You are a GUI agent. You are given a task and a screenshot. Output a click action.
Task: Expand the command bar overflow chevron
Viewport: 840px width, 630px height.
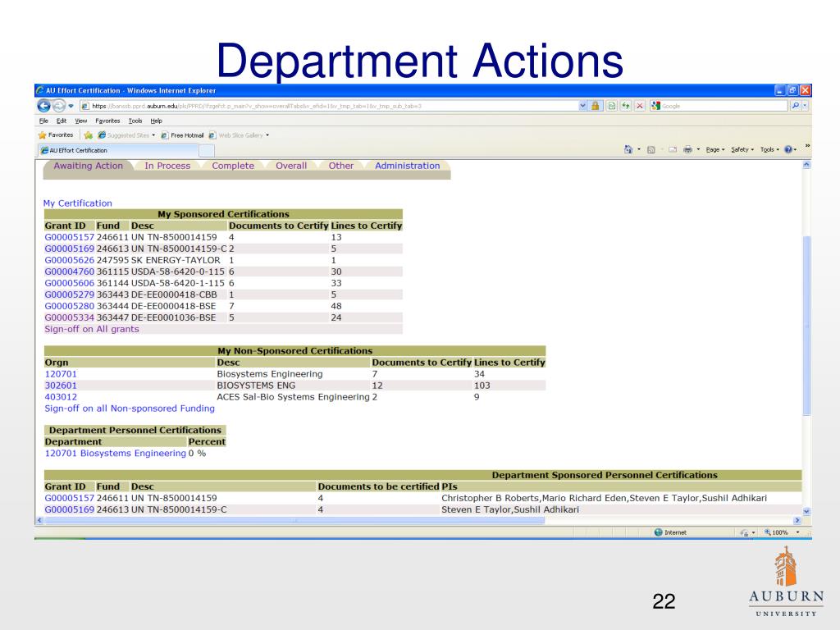click(x=807, y=146)
